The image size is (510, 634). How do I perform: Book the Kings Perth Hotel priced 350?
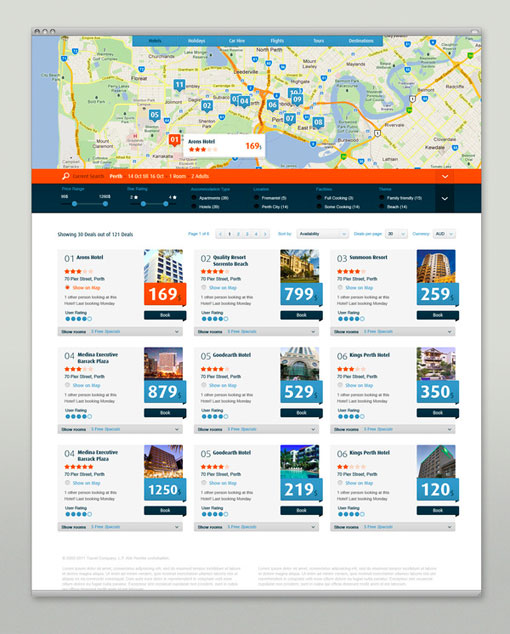pos(438,413)
